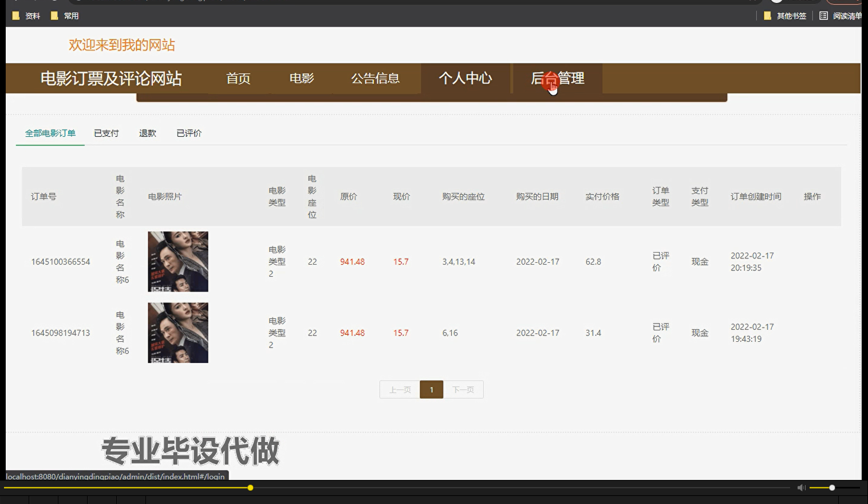Click order number 1645098194713
The width and height of the screenshot is (868, 504).
61,333
